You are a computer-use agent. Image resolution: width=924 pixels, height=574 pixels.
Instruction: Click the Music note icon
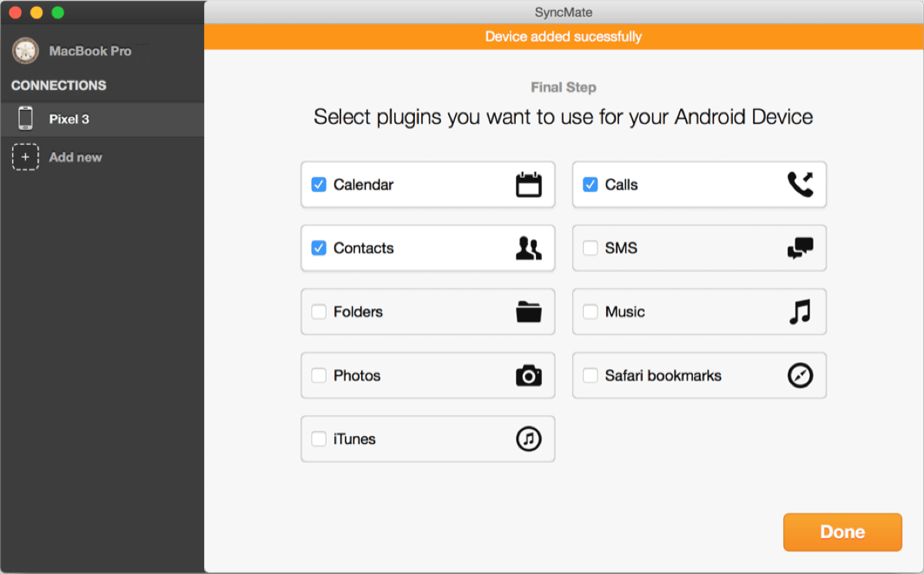coord(800,312)
